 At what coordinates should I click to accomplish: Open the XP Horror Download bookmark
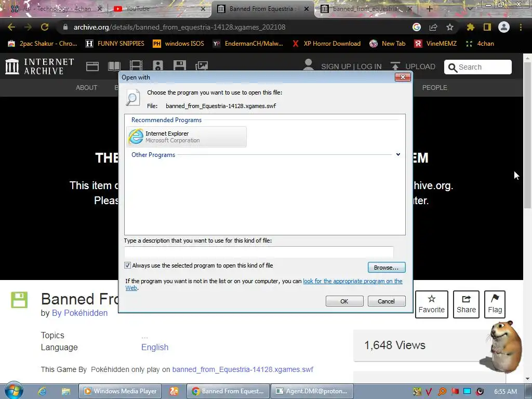[326, 44]
